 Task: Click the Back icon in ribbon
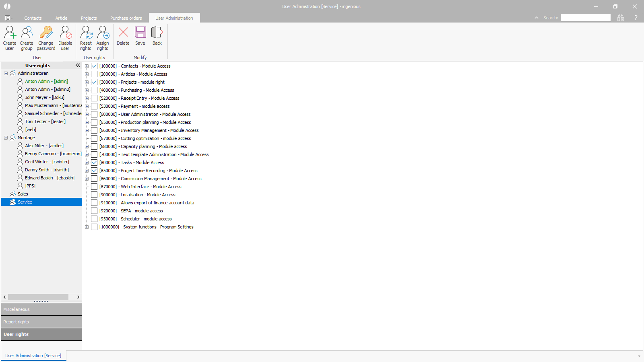pyautogui.click(x=157, y=33)
